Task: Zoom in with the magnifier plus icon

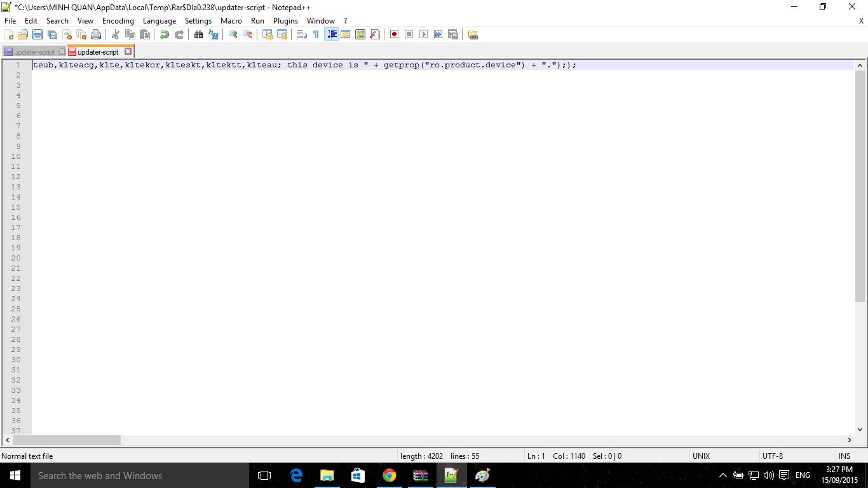Action: [233, 34]
